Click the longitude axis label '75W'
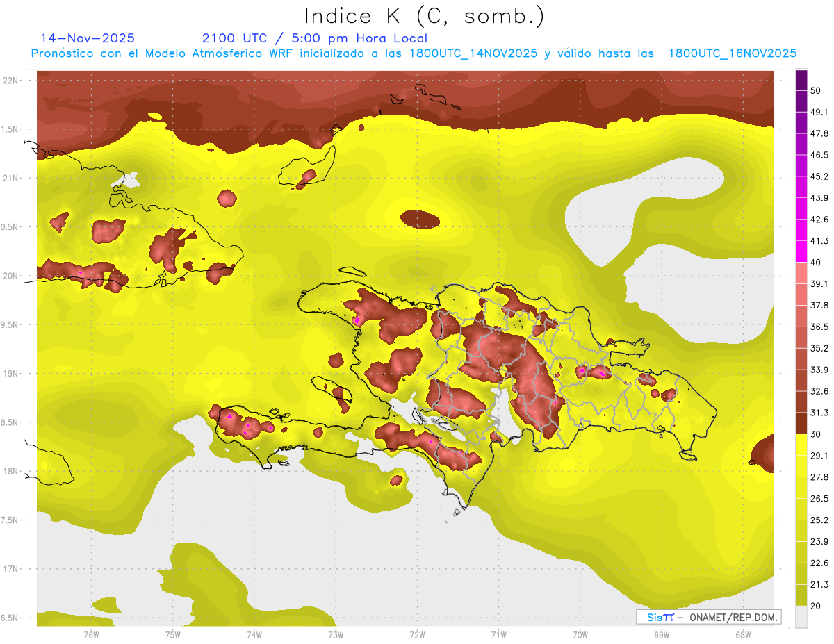Image resolution: width=834 pixels, height=644 pixels. [x=173, y=636]
